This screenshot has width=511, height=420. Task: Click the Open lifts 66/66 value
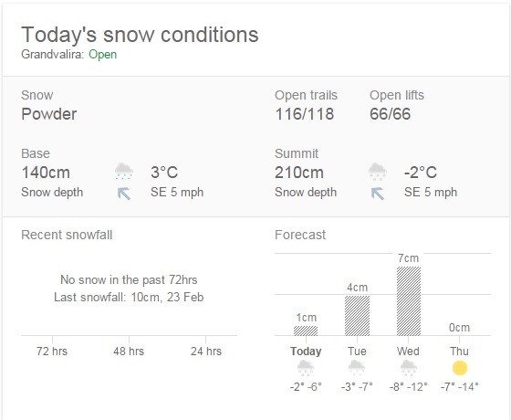point(391,114)
